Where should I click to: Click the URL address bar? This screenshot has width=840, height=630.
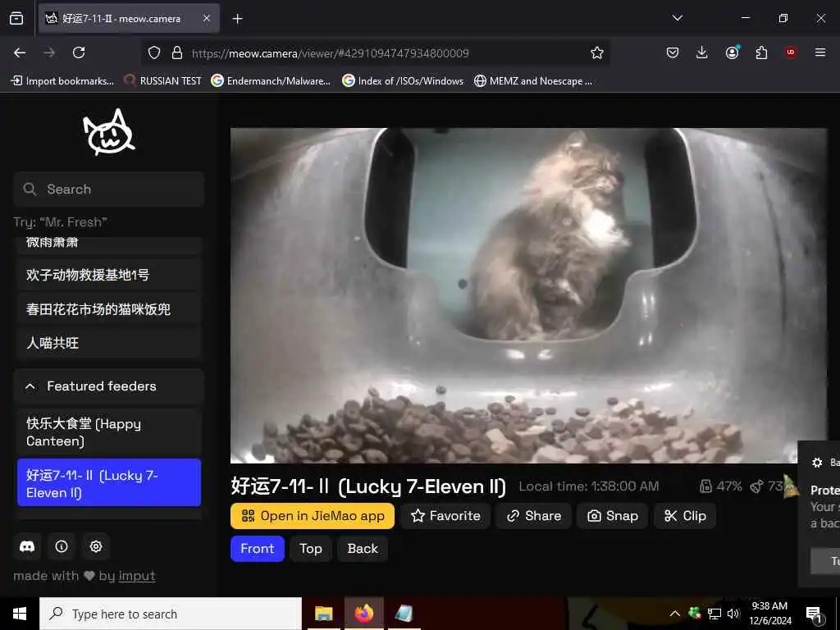pos(375,53)
